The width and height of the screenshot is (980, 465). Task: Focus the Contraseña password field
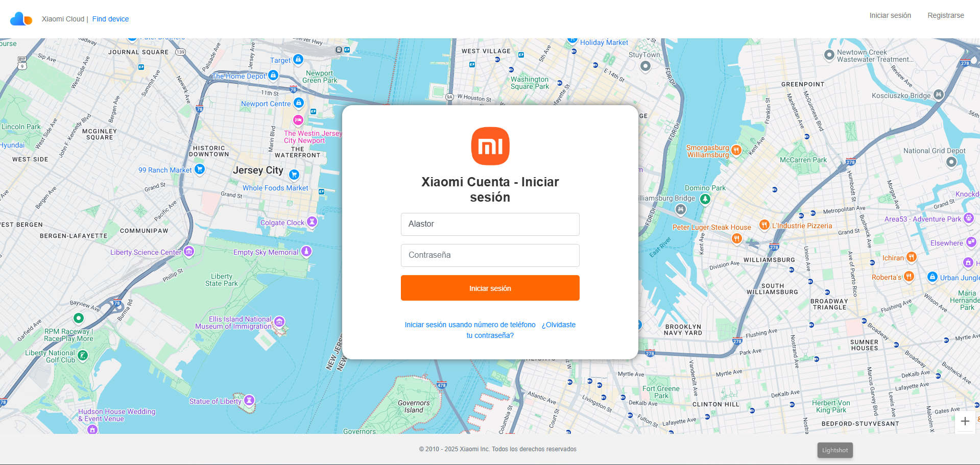pyautogui.click(x=490, y=255)
